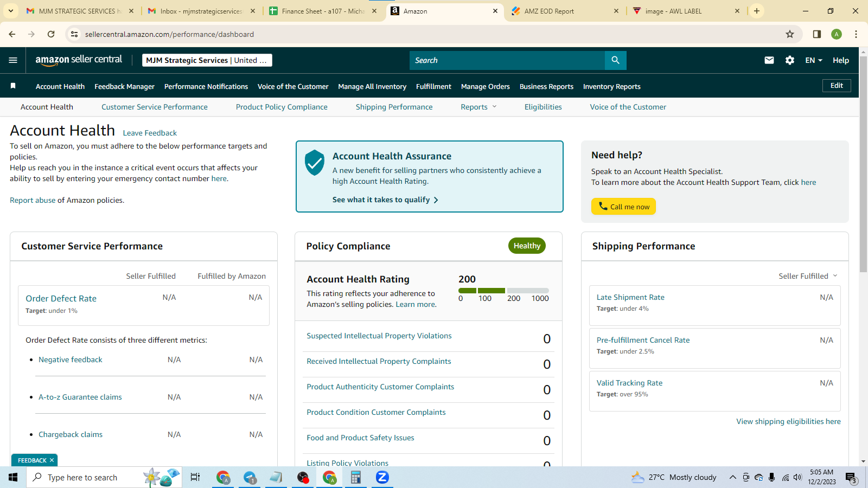Open Customer Service Performance tab
This screenshot has height=488, width=868.
coord(155,107)
